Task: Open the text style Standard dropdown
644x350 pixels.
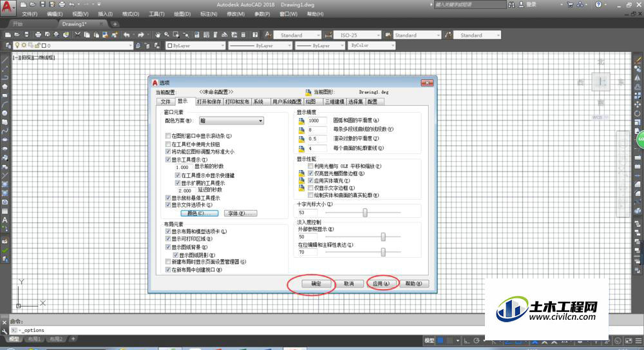Action: pos(298,35)
